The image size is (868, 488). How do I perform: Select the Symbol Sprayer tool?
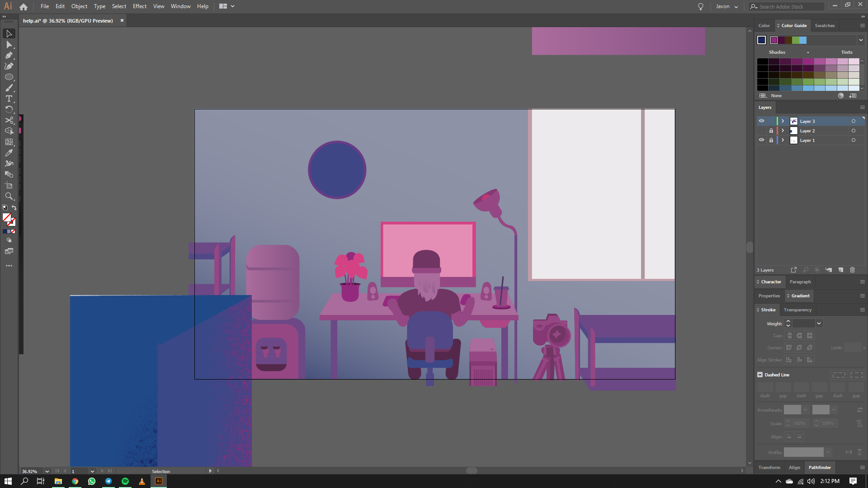pos(9,164)
